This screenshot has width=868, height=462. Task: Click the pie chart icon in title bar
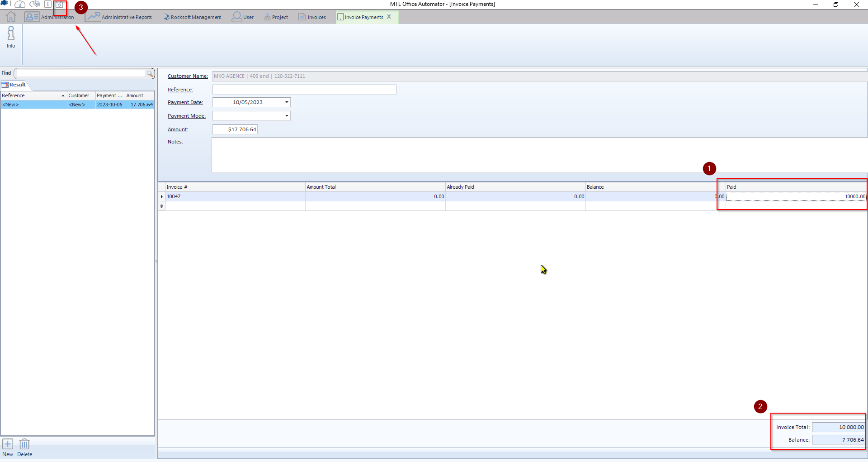35,5
